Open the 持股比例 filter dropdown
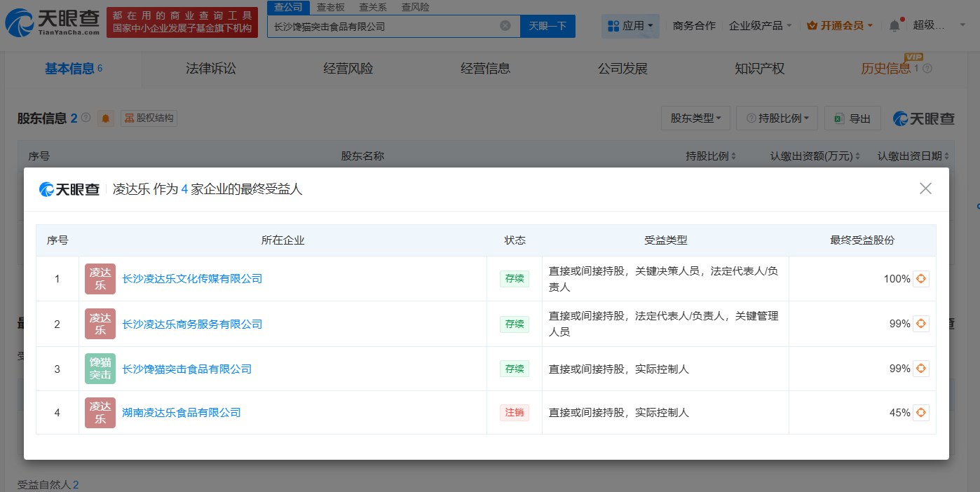 777,117
